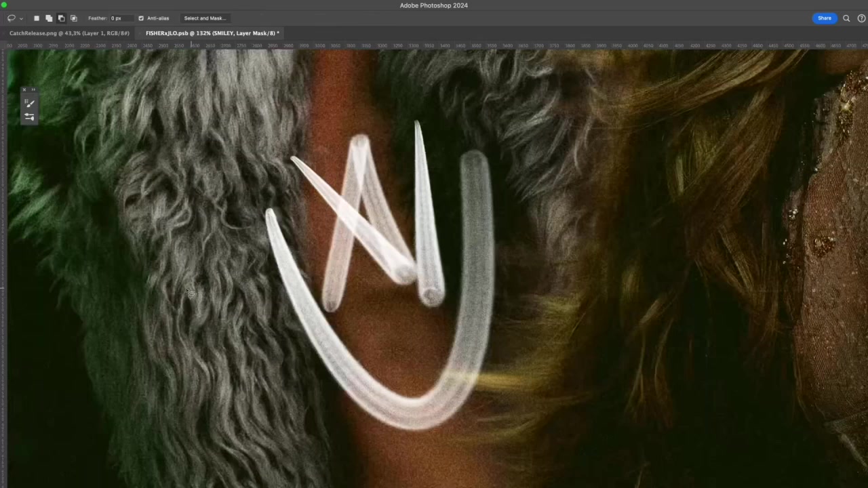Viewport: 868px width, 488px height.
Task: Open the Lasso tool preset picker
Action: pyautogui.click(x=14, y=18)
